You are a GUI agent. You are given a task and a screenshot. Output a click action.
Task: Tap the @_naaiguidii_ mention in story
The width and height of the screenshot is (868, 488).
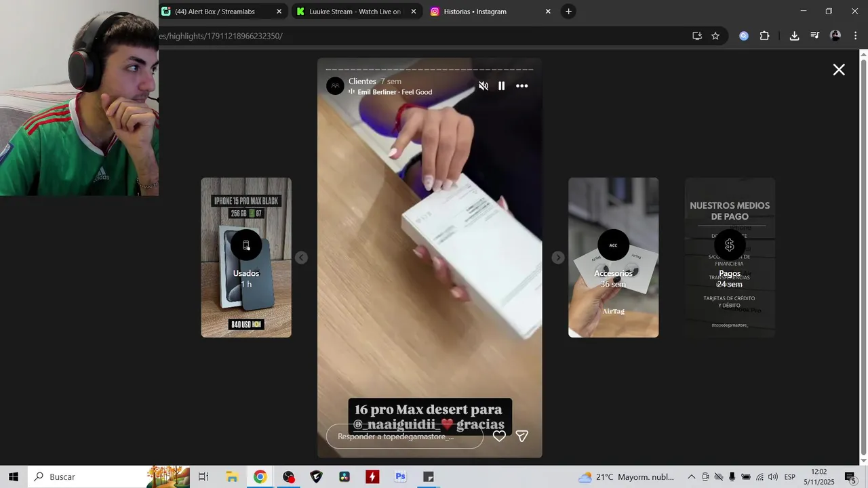pos(397,425)
